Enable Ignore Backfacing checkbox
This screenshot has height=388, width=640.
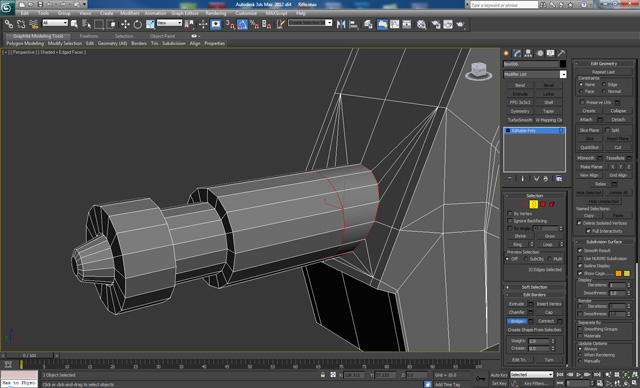[x=510, y=221]
